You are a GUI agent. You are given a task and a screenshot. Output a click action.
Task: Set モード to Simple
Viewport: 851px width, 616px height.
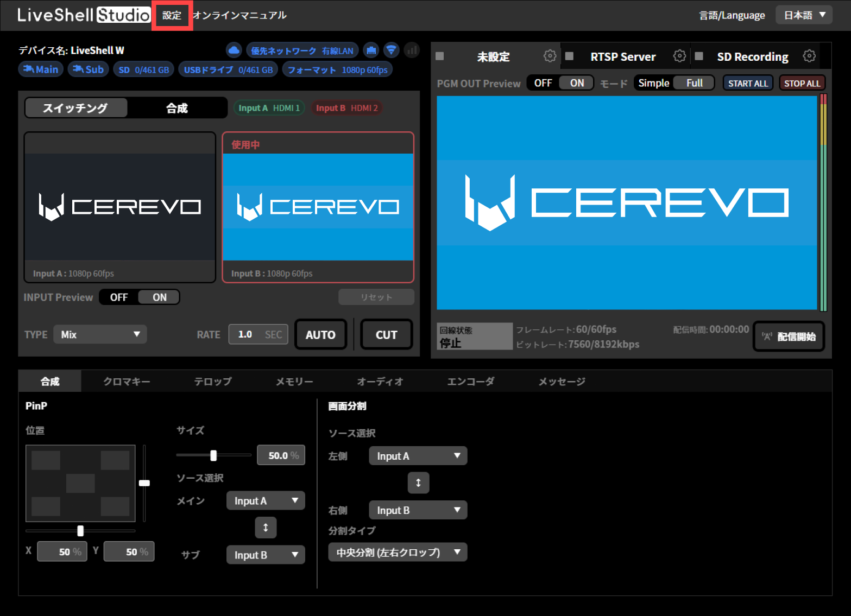click(x=653, y=82)
